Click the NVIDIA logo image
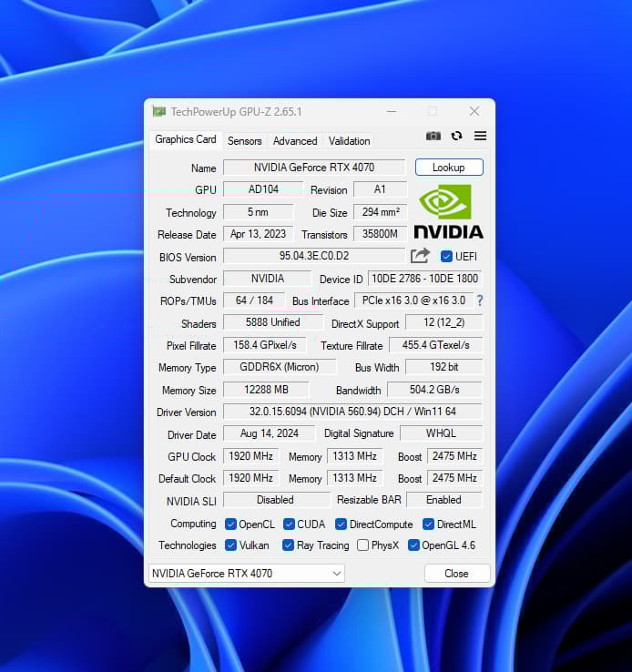The width and height of the screenshot is (632, 672). coord(448,211)
